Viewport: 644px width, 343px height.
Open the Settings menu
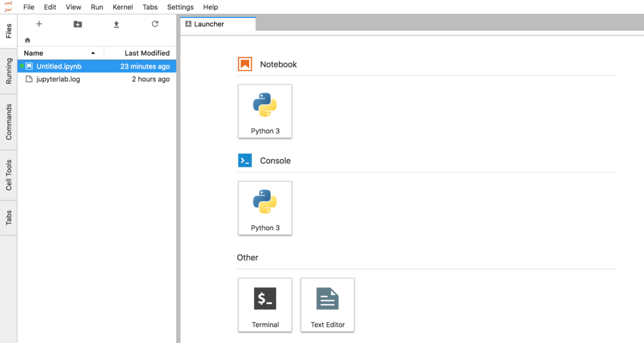pyautogui.click(x=180, y=7)
